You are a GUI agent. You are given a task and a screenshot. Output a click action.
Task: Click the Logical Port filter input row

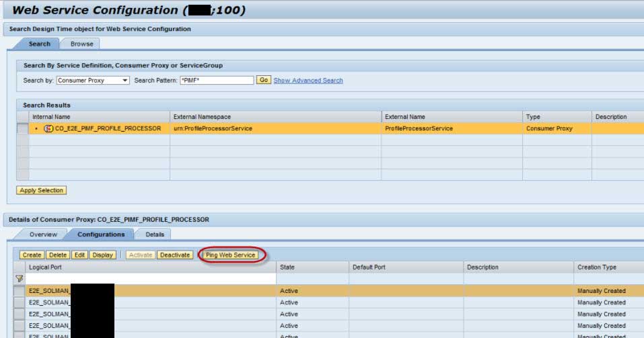coord(151,278)
